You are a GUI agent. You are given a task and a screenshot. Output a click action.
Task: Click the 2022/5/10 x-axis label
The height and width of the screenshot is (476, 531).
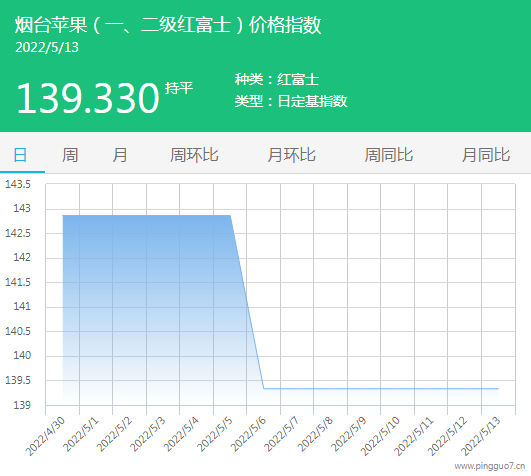point(380,436)
